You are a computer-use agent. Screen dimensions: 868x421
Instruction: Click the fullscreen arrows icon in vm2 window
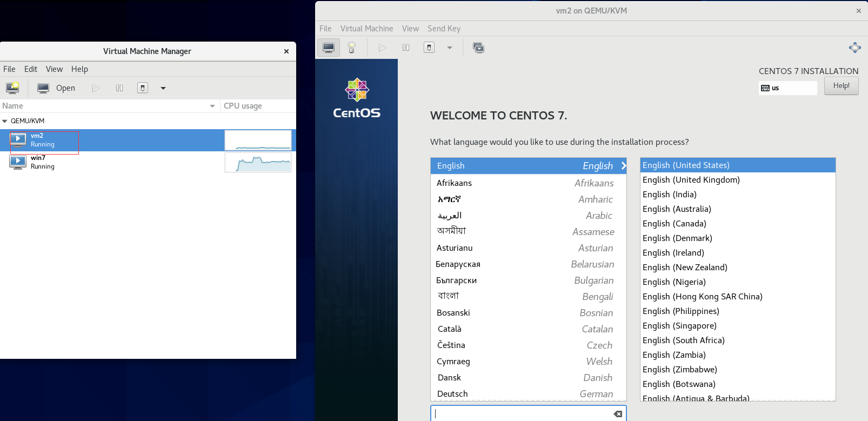point(855,48)
